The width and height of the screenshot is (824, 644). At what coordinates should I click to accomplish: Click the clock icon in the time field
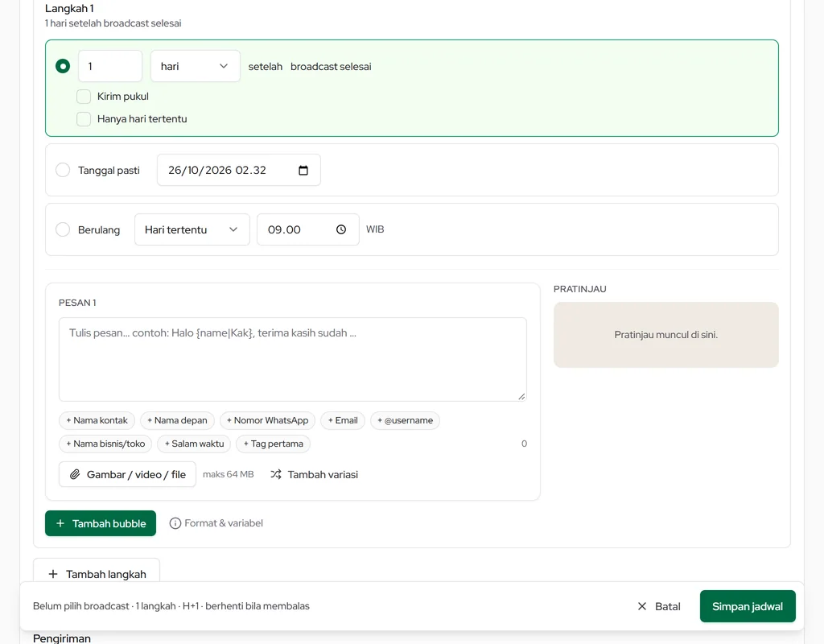coord(341,229)
